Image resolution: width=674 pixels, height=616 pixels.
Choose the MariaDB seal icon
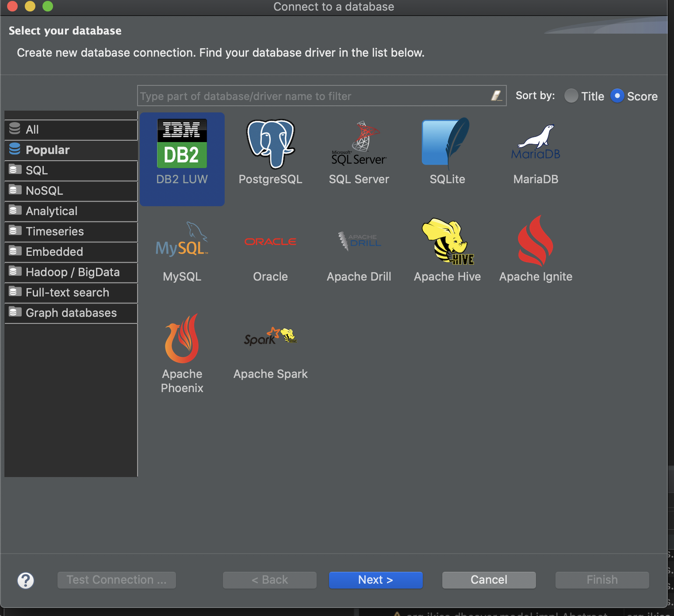[x=536, y=142]
